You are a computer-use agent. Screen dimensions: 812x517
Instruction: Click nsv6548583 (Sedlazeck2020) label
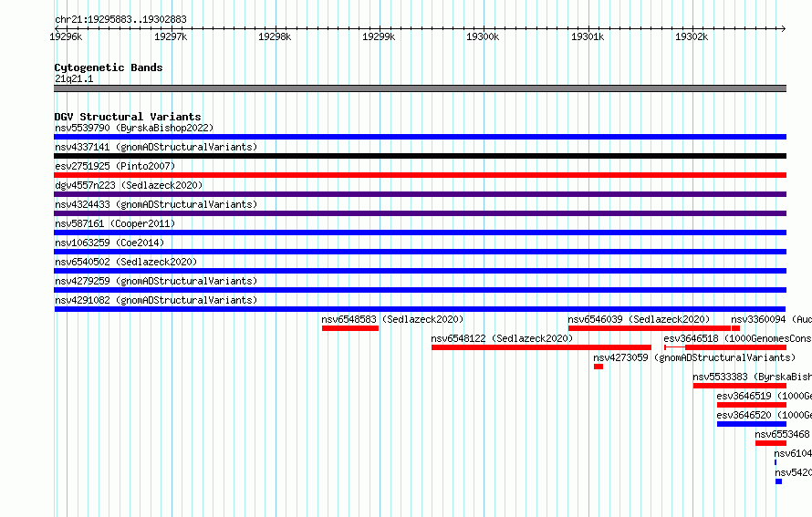pyautogui.click(x=392, y=319)
